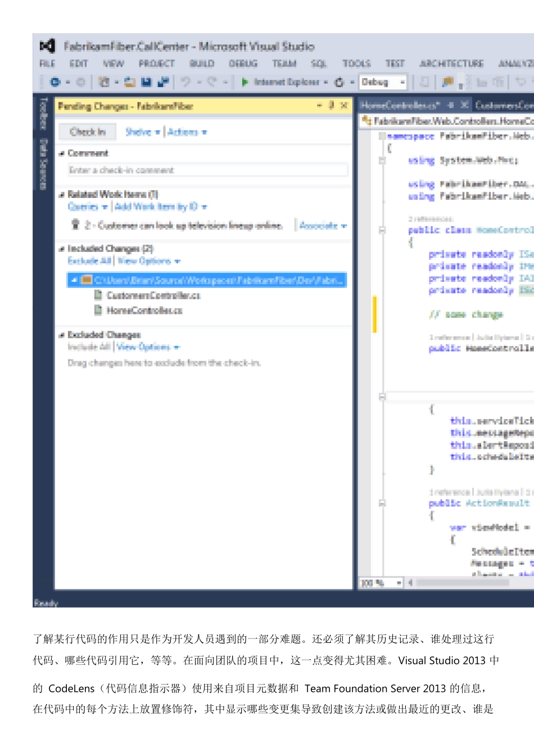
Task: Click the Navigate Forward toolbar icon
Action: point(80,82)
